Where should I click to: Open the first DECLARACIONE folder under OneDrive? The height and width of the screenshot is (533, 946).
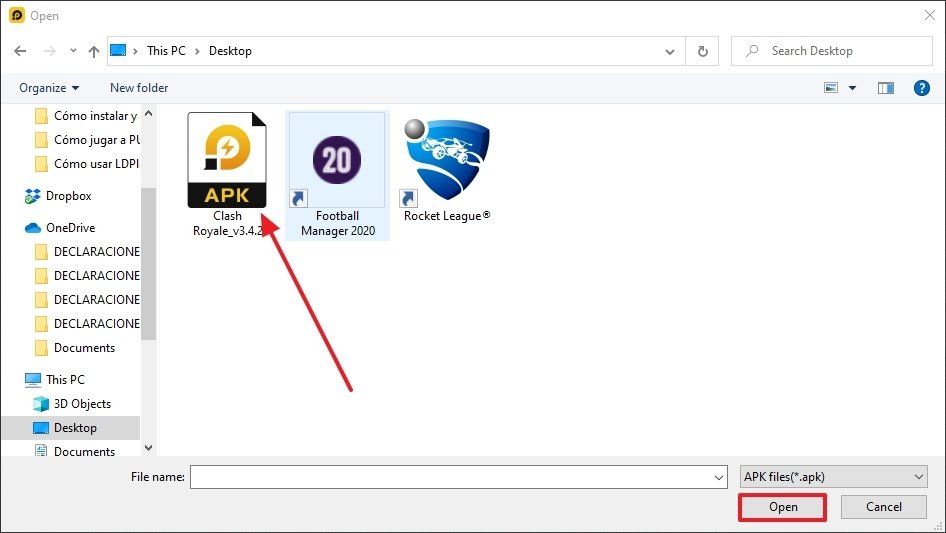tap(87, 251)
